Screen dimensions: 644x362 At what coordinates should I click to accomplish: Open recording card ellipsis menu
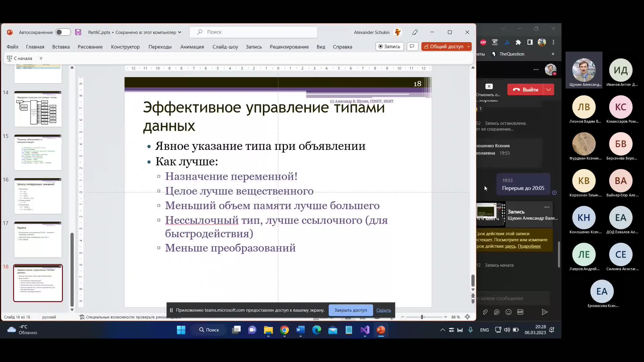[x=547, y=207]
